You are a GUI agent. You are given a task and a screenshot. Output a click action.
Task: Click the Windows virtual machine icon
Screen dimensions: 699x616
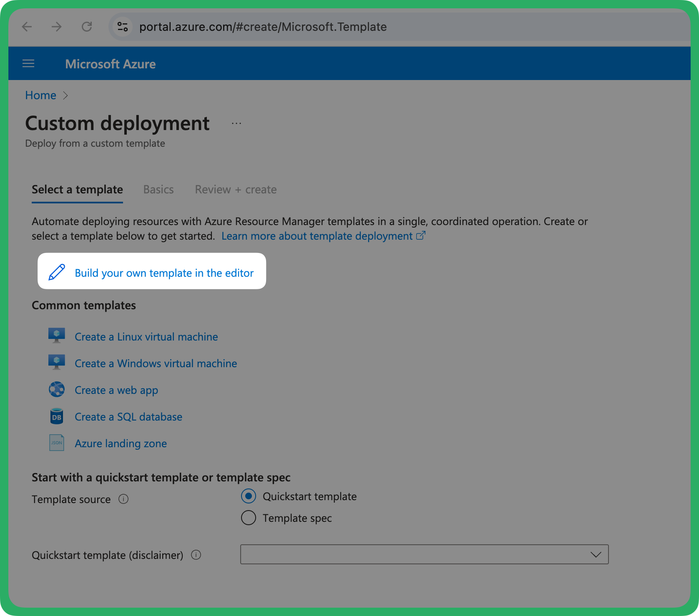(56, 362)
